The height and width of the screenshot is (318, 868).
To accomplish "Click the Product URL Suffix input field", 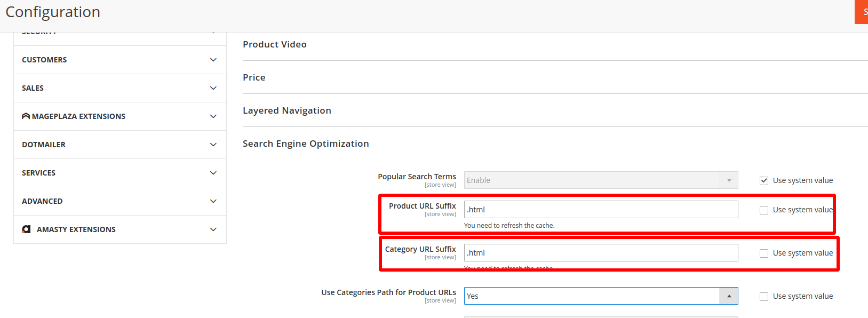I will pos(600,210).
